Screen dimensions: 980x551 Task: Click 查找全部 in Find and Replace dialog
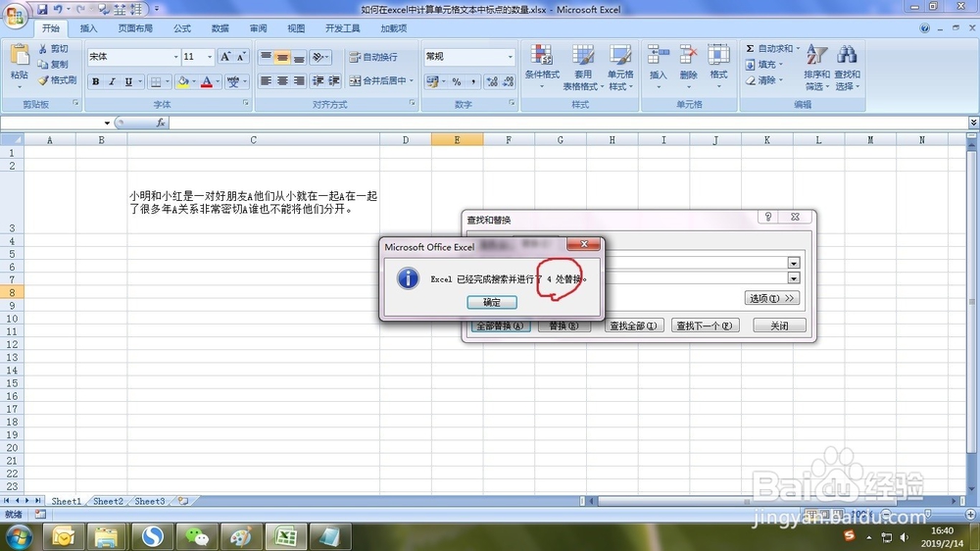coord(632,326)
